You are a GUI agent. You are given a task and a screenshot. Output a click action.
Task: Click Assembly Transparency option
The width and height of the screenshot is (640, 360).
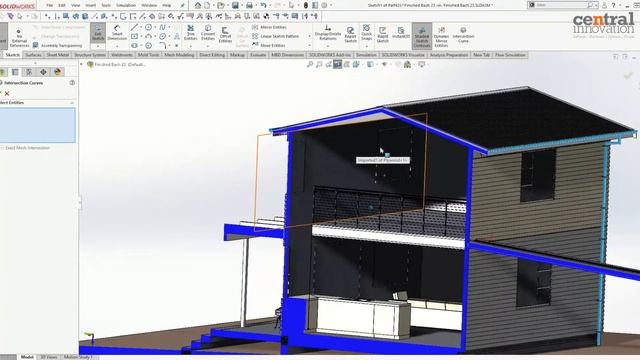coord(58,45)
